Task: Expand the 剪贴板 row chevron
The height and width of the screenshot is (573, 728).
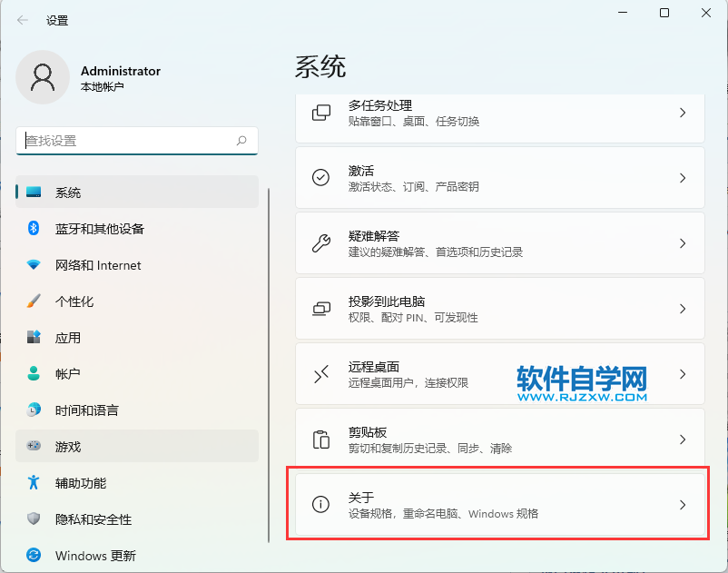Action: (x=683, y=439)
